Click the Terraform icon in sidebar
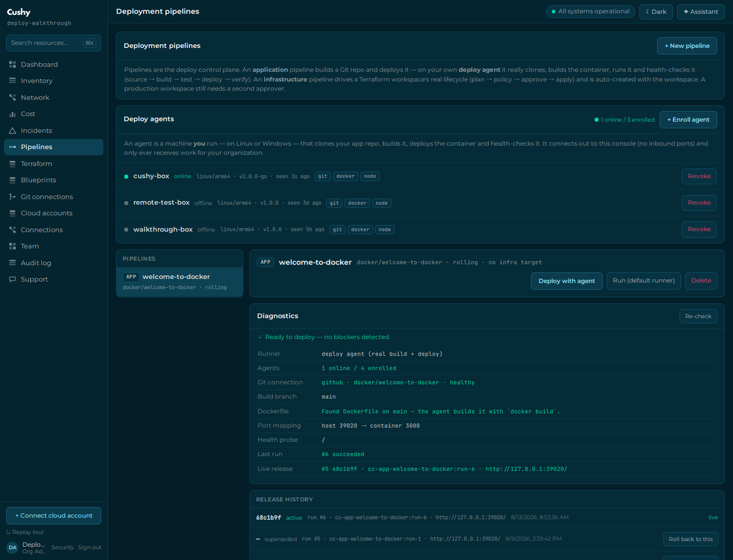This screenshot has height=560, width=733. 13,164
